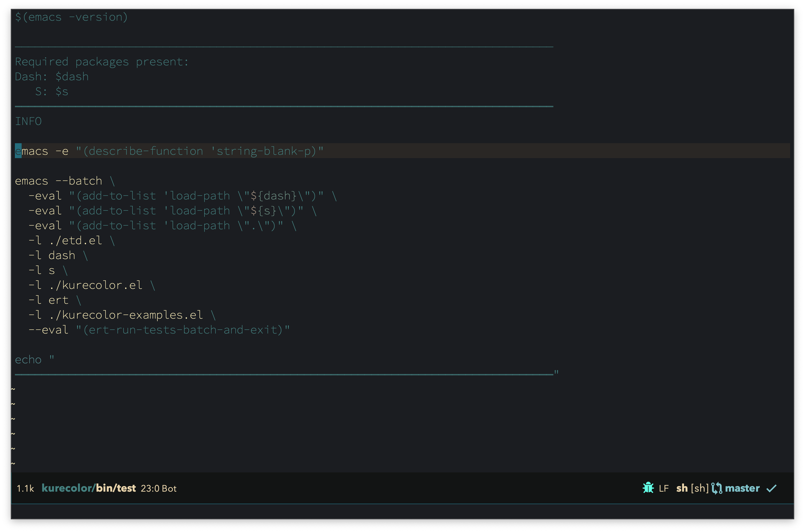Screen dimensions: 805x532
Task: Click the checkmark syntax-check status icon
Action: pyautogui.click(x=771, y=488)
